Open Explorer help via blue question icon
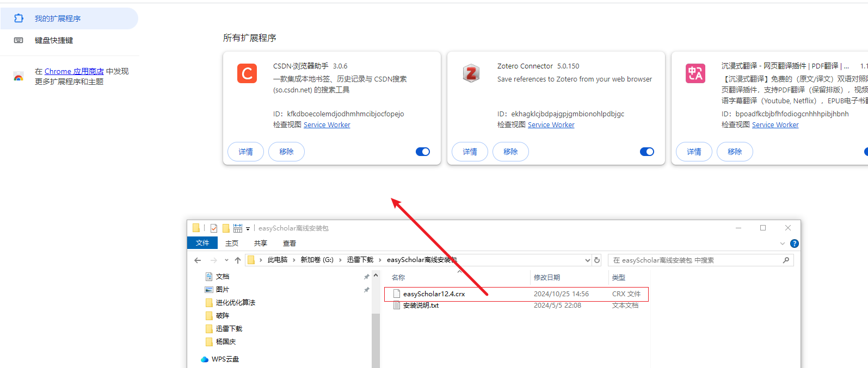 795,244
